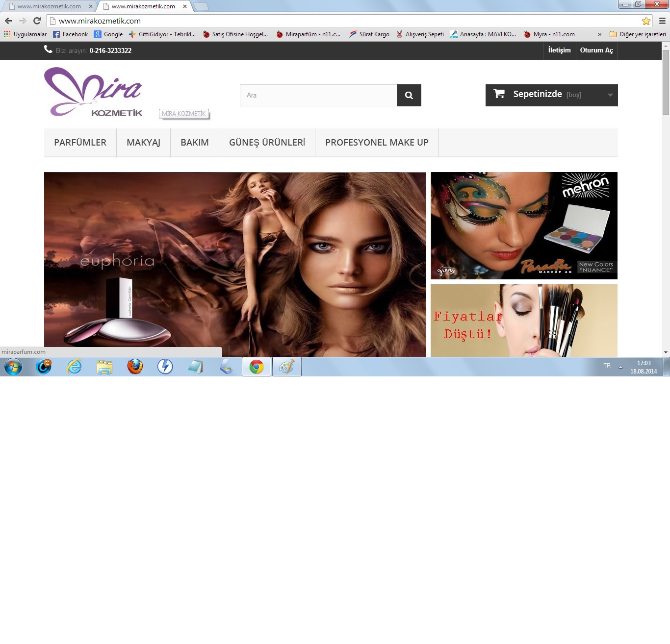Click the scrollbar down arrow
The image size is (670, 644).
click(666, 352)
